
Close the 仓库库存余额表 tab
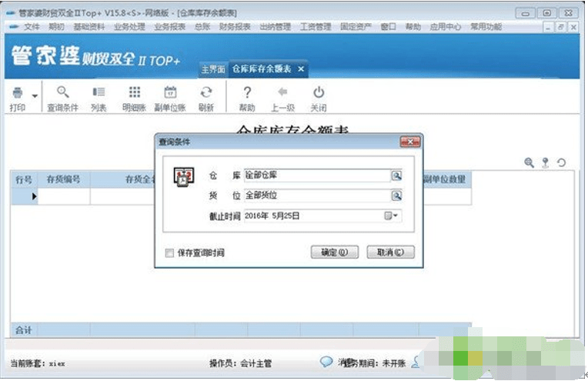tap(301, 69)
